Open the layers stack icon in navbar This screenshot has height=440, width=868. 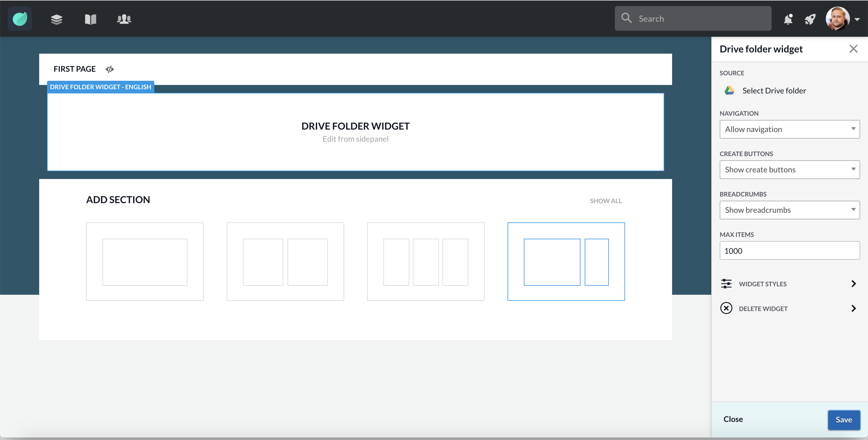(57, 19)
